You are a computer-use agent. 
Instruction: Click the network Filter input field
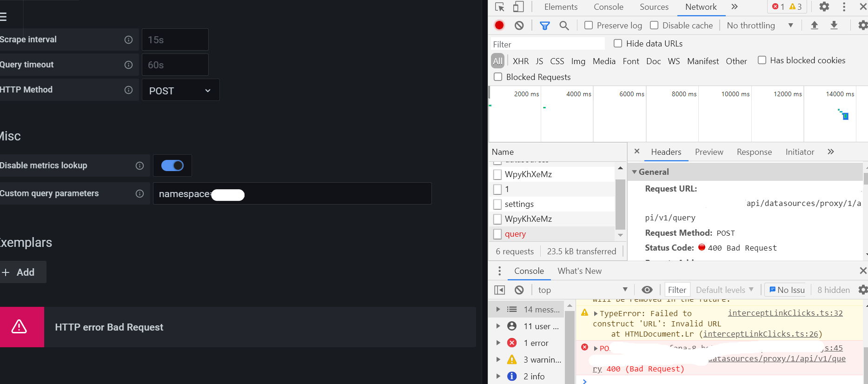click(x=548, y=44)
